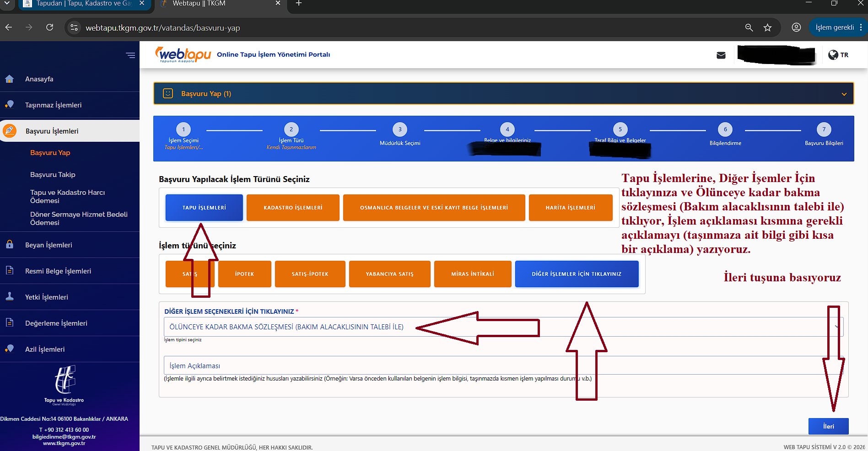This screenshot has height=451, width=868.
Task: Go to step 6 Bilgilendirme
Action: pyautogui.click(x=725, y=129)
